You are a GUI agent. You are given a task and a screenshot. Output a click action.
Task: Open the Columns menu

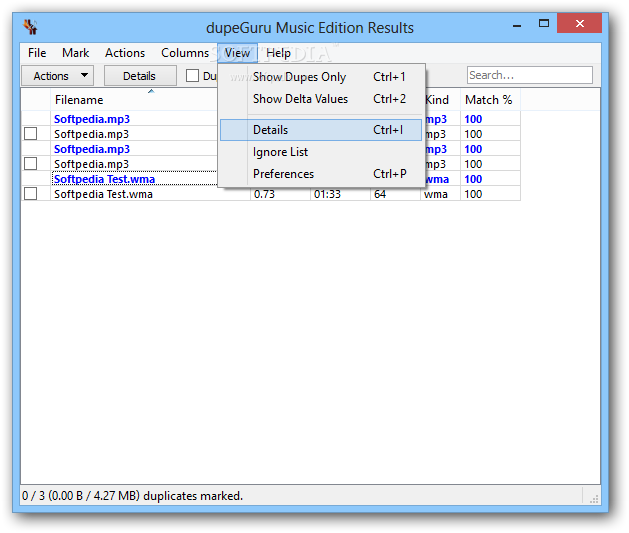tap(185, 53)
